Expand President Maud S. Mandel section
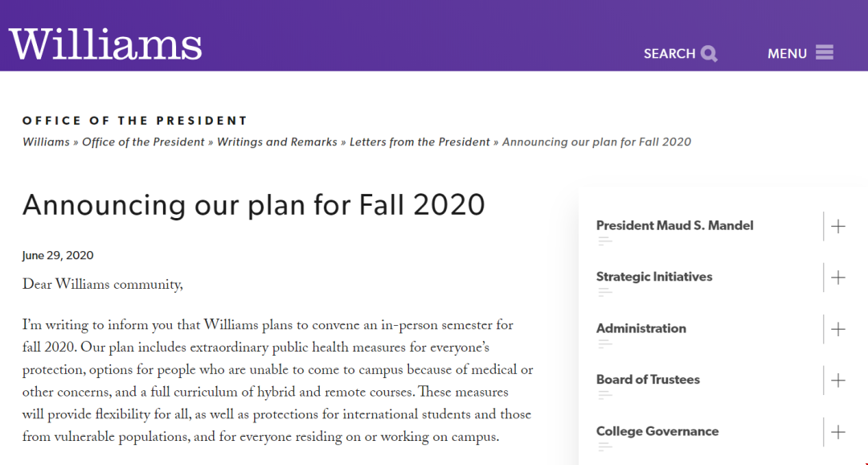This screenshot has width=868, height=465. coord(838,226)
